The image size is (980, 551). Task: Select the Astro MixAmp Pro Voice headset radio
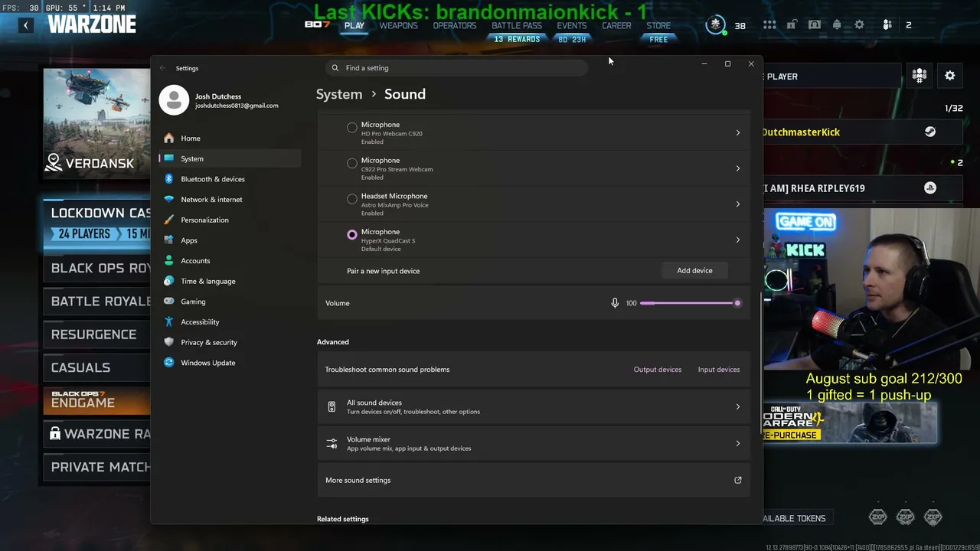point(352,199)
